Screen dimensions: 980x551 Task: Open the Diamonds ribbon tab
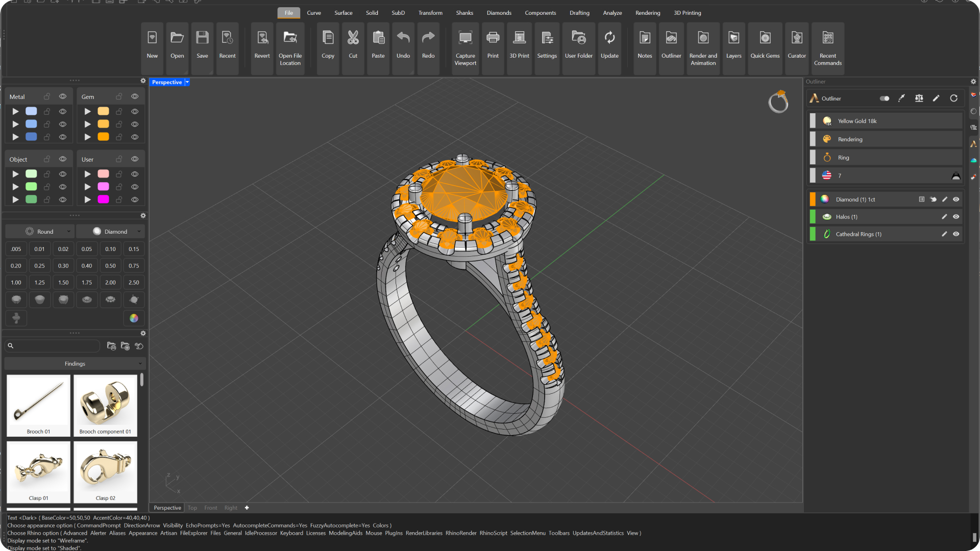(499, 13)
